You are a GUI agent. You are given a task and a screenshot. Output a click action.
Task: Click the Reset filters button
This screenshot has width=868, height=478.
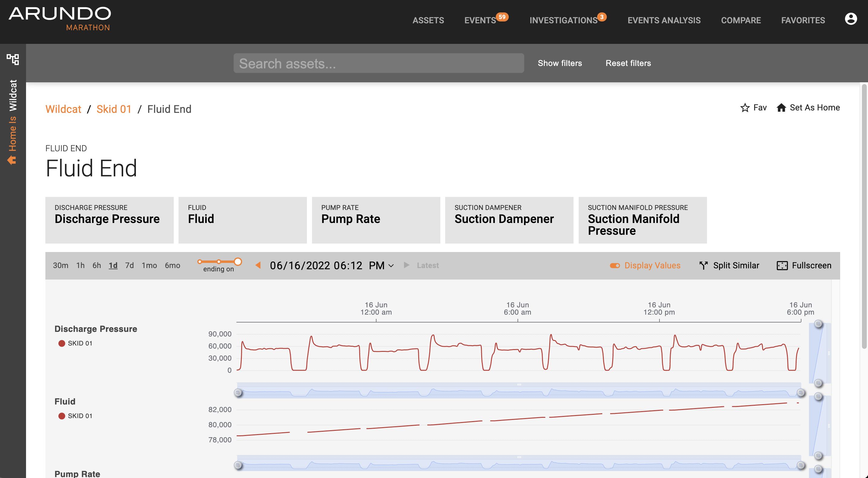(628, 63)
